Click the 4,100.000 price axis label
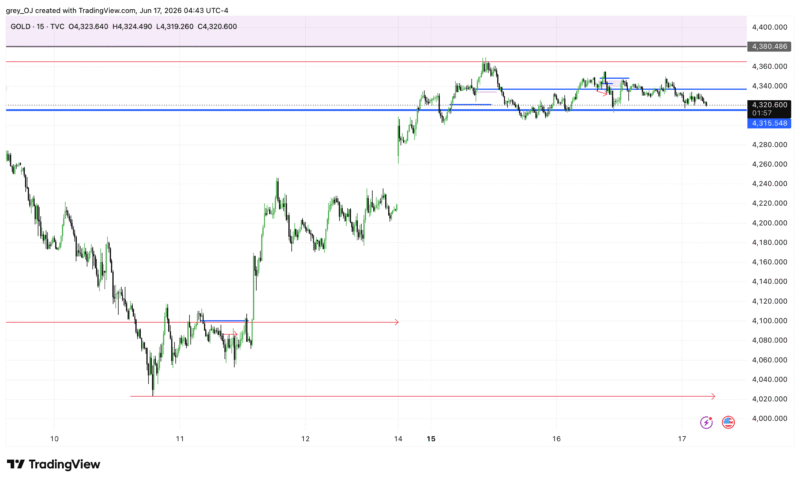Screen dimensions: 800x482 tap(769, 320)
